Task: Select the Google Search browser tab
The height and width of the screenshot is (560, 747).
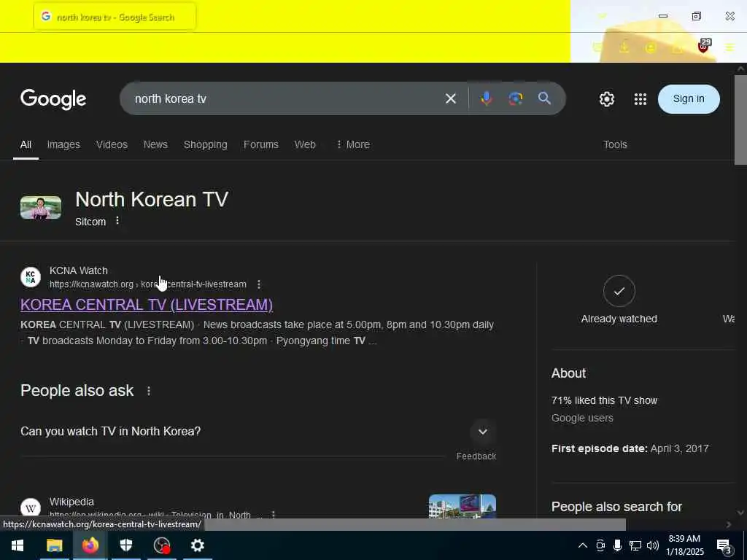Action: [115, 17]
